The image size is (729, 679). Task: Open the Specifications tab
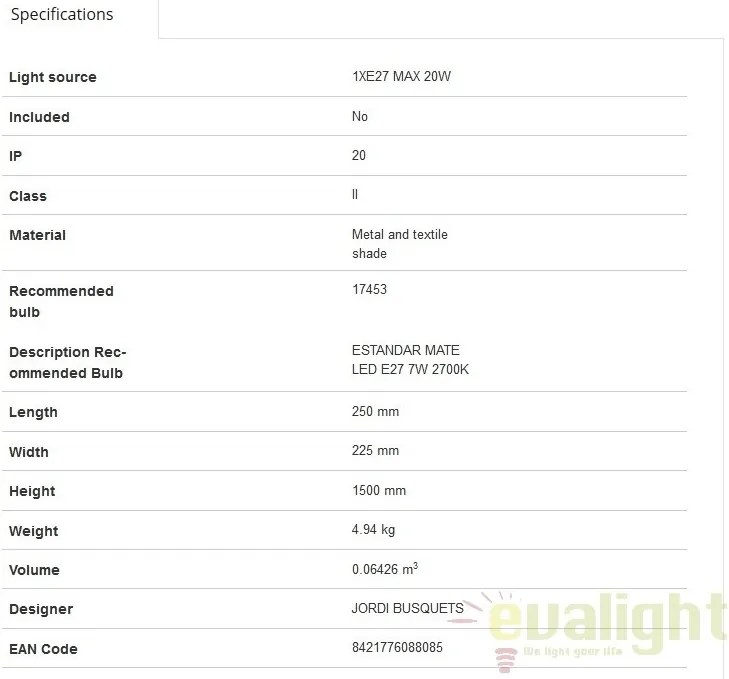(x=62, y=15)
